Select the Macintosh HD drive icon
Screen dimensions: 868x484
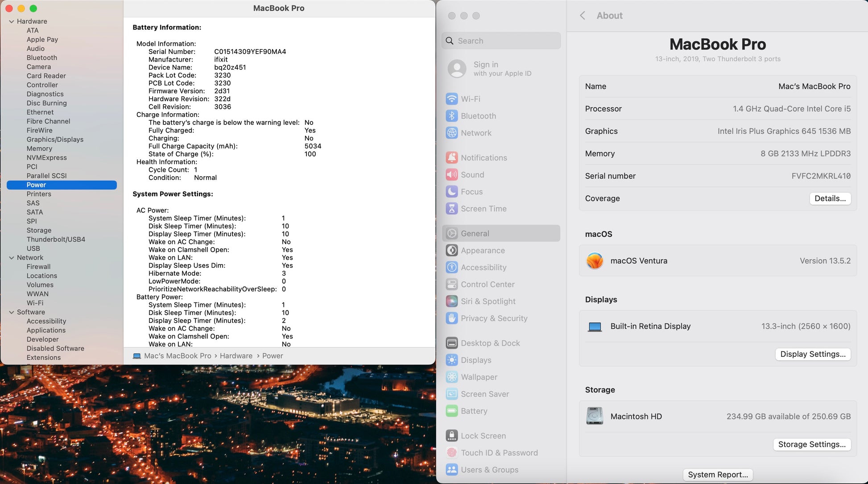(x=595, y=416)
